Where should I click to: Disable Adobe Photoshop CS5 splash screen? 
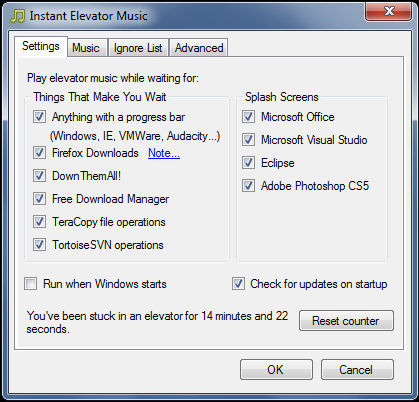coord(248,186)
